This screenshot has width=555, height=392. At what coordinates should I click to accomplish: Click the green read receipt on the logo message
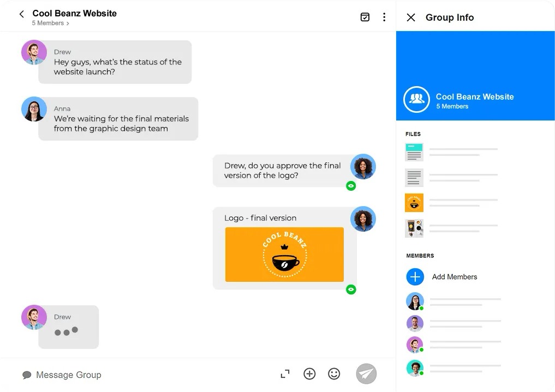[x=351, y=290]
